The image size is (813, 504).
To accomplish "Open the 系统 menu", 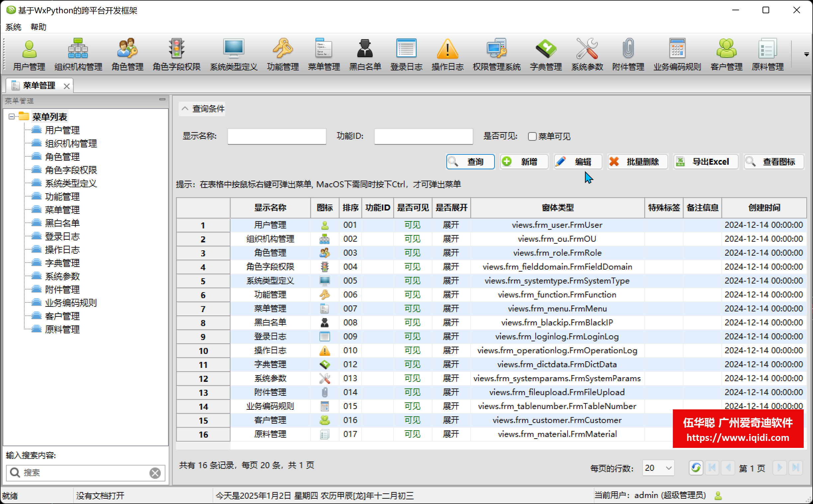I will (13, 27).
